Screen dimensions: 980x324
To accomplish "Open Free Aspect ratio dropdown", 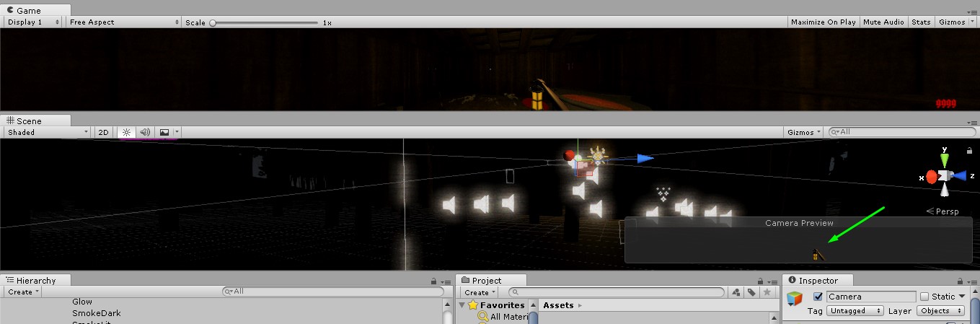I will point(123,22).
